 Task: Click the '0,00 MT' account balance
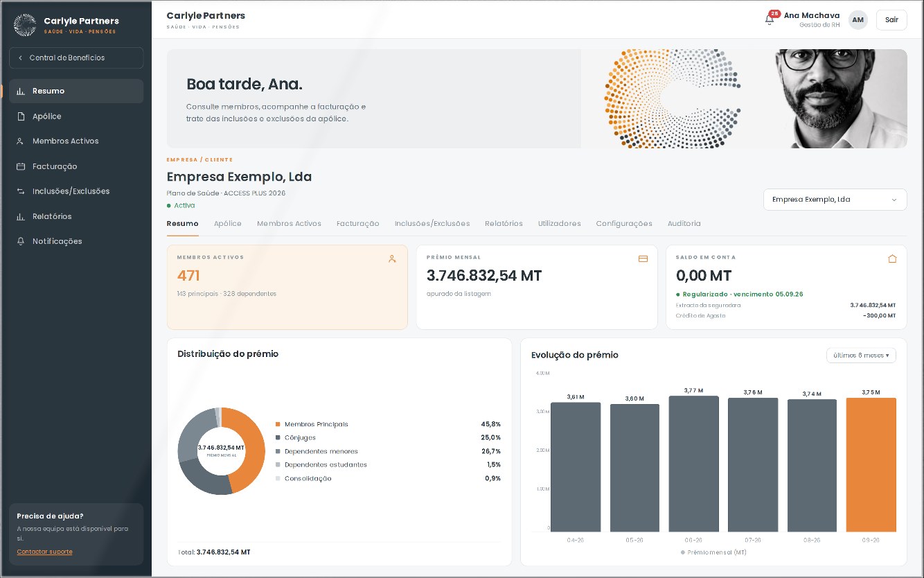pos(704,276)
